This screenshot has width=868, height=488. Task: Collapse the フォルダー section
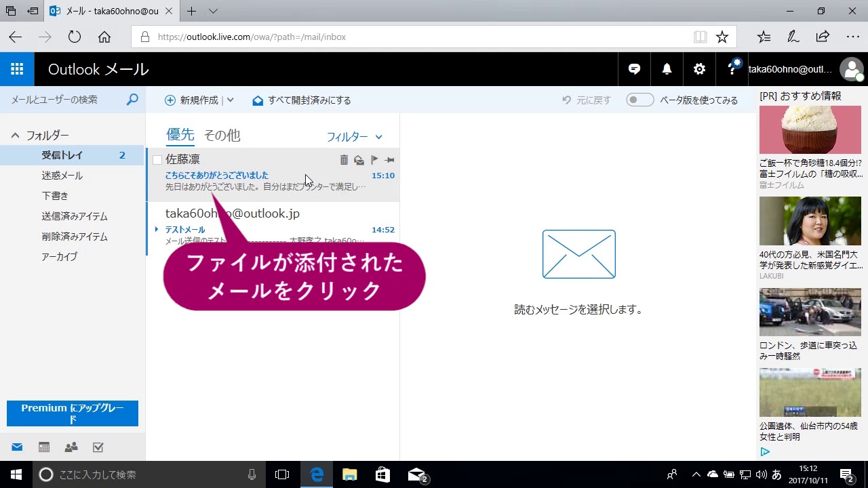pos(15,136)
